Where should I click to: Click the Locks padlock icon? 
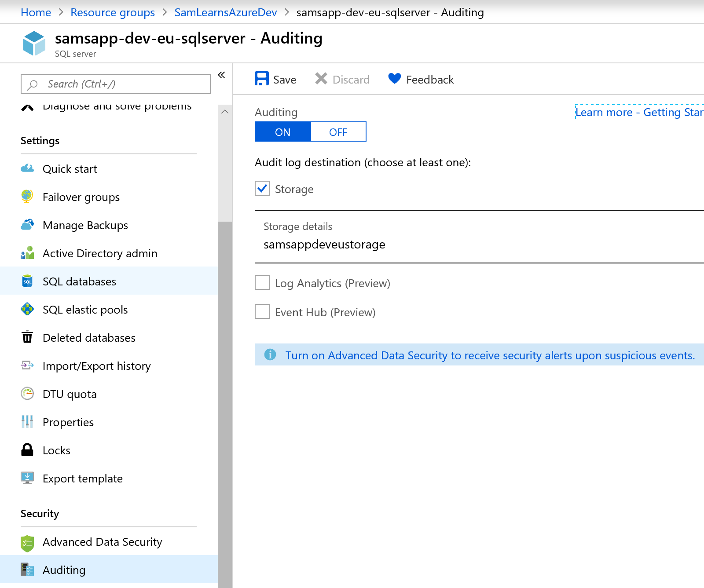coord(27,450)
